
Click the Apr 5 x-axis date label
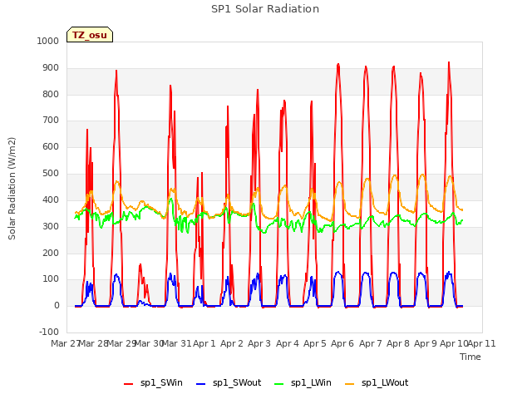(315, 343)
